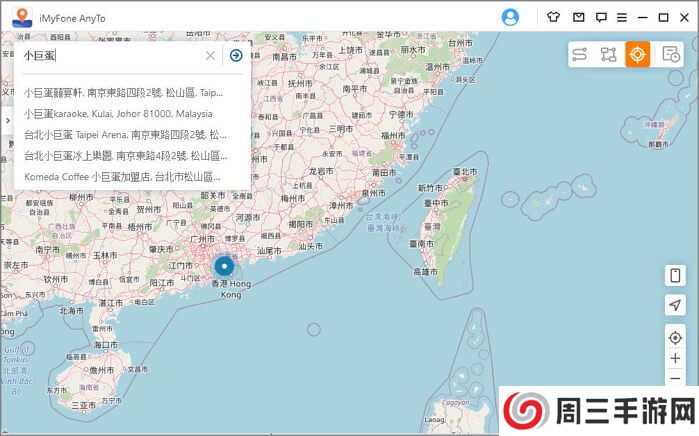Image resolution: width=699 pixels, height=436 pixels.
Task: Click the search field containing 小巨蛋
Action: coord(110,56)
